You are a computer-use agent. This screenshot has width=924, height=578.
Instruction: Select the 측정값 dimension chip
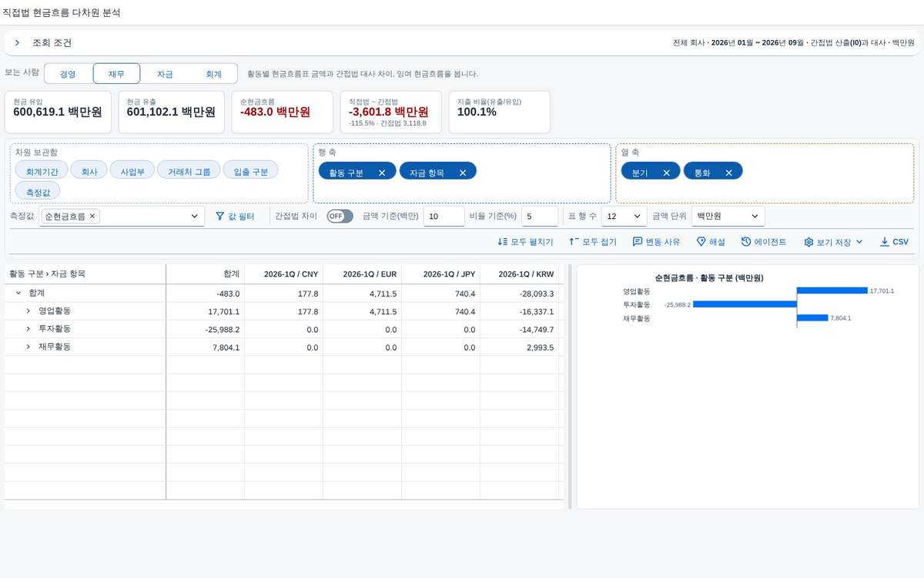38,191
